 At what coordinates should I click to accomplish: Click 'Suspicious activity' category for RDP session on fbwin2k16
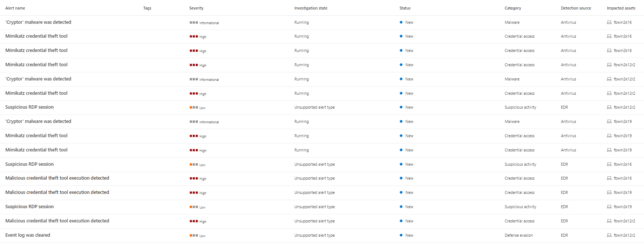521,164
